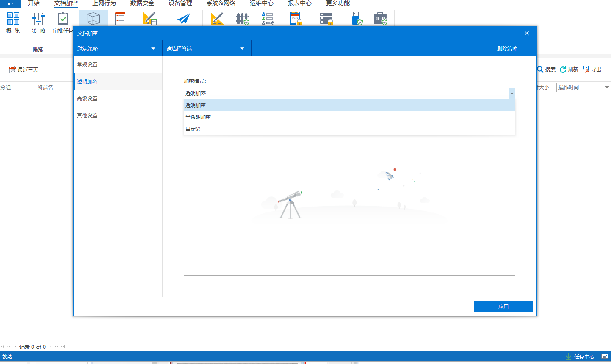This screenshot has width=611, height=364.
Task: Open the 概览 overview icon in ribbon
Action: point(13,19)
